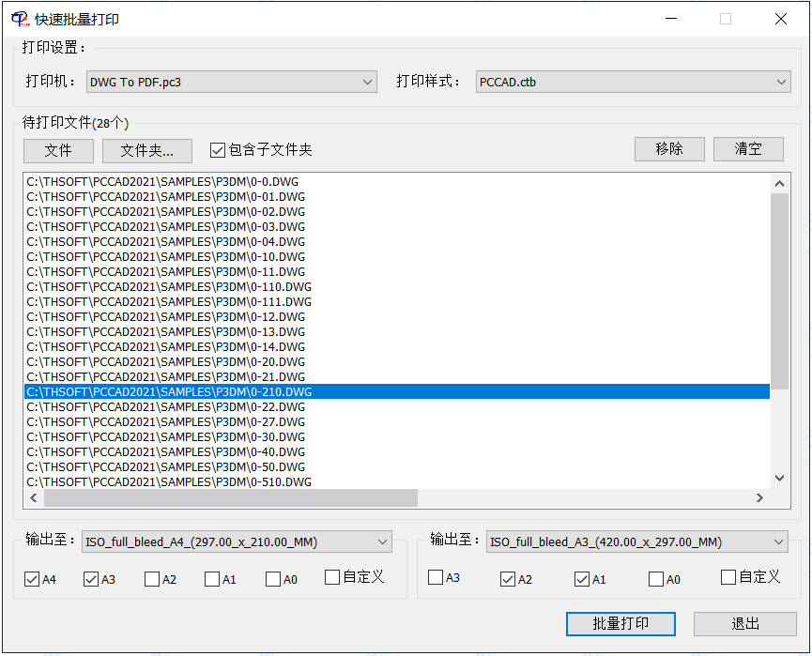Open the A4 paper size 输出至 dropdown

(237, 542)
